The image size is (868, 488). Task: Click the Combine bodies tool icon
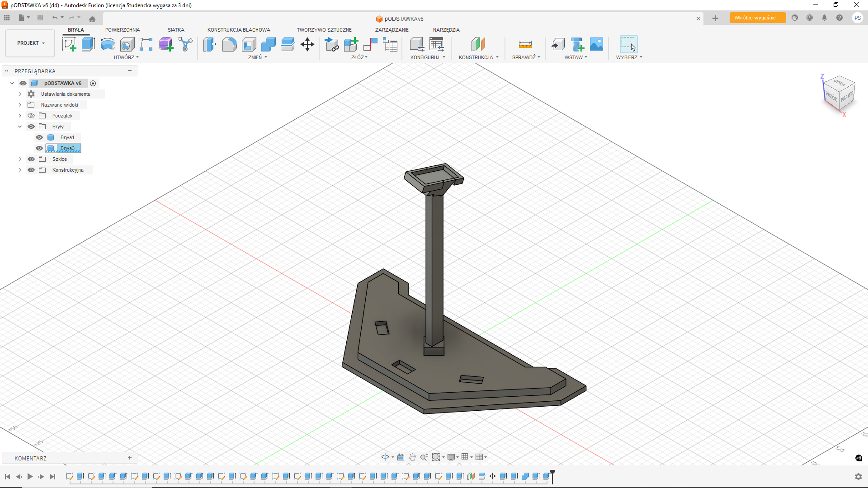tap(268, 44)
